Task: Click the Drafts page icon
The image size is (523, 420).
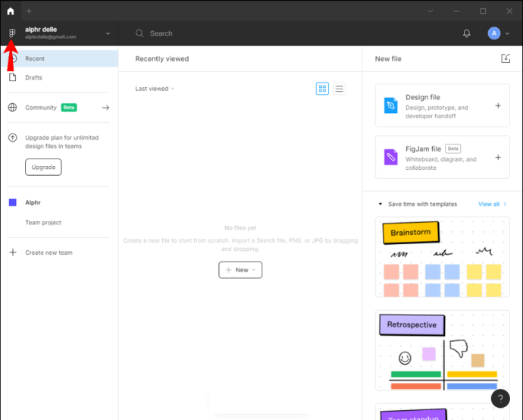Action: coord(12,77)
